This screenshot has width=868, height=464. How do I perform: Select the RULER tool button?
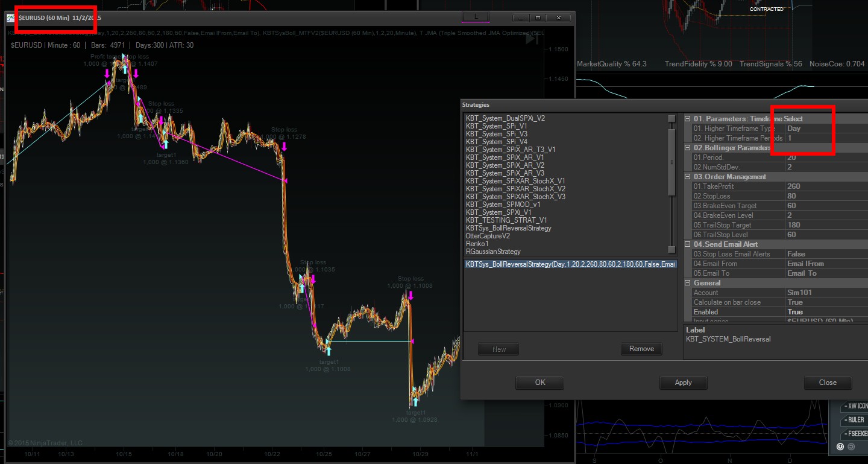click(854, 420)
